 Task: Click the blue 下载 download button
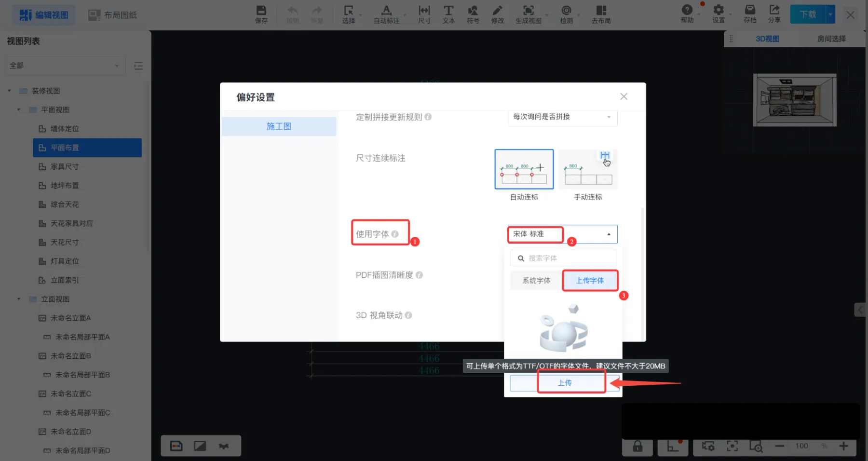point(808,14)
